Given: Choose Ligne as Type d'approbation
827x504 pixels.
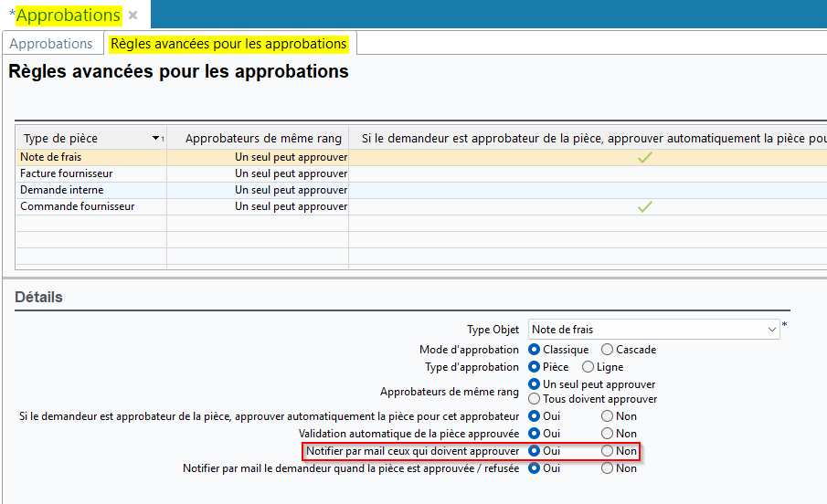Looking at the screenshot, I should coord(588,367).
